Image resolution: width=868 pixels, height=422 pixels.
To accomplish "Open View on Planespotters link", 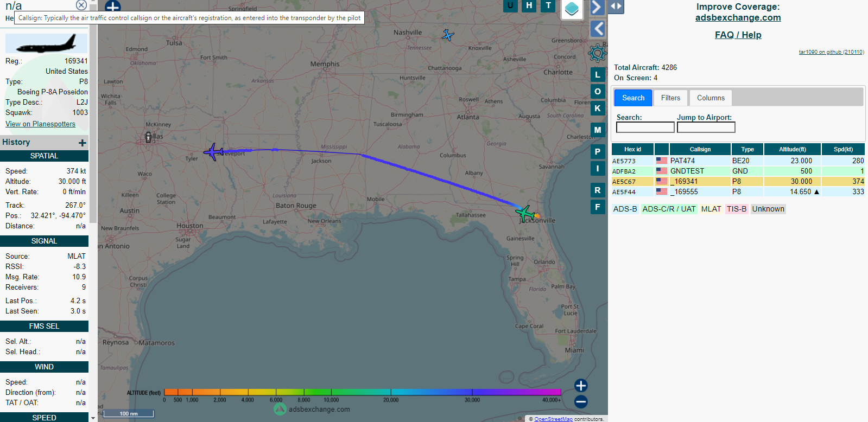I will point(41,124).
